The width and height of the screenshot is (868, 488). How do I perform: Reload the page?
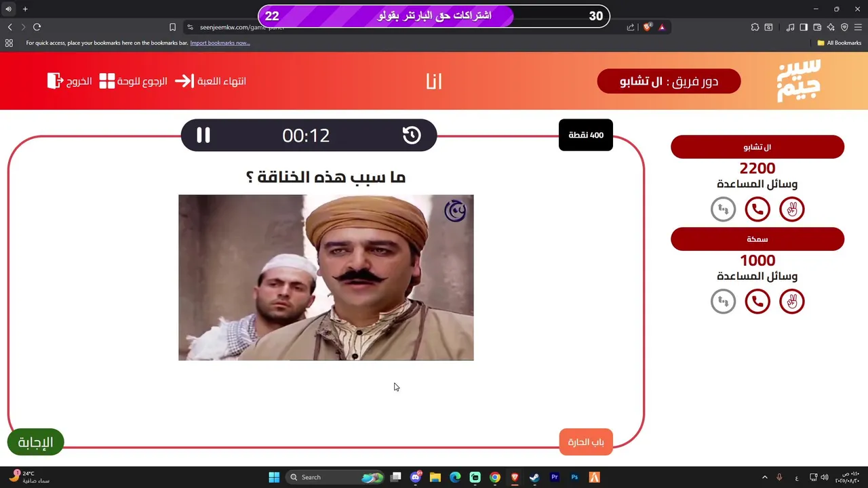(37, 27)
